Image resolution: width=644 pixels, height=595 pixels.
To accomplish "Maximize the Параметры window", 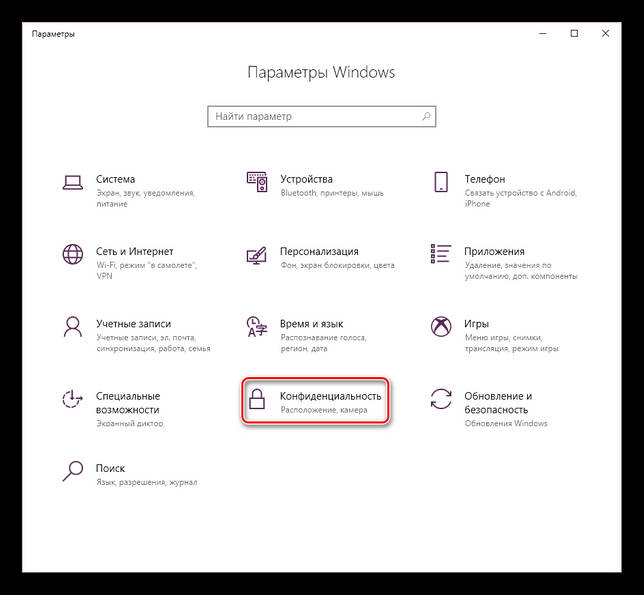I will (x=574, y=34).
